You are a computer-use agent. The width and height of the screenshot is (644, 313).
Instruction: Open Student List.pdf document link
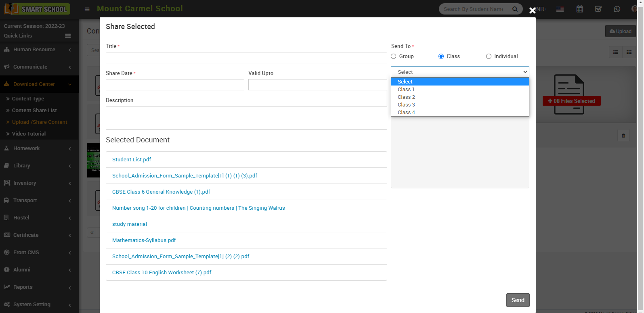click(x=132, y=160)
